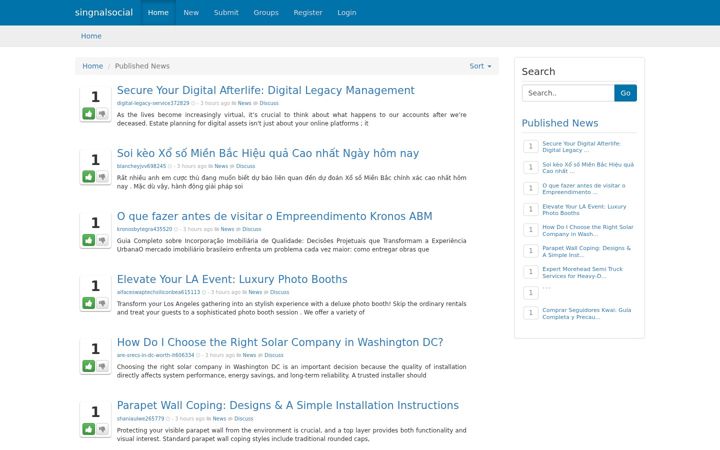
Task: Open sidebar link Elevate Your LA Event
Action: pos(584,209)
